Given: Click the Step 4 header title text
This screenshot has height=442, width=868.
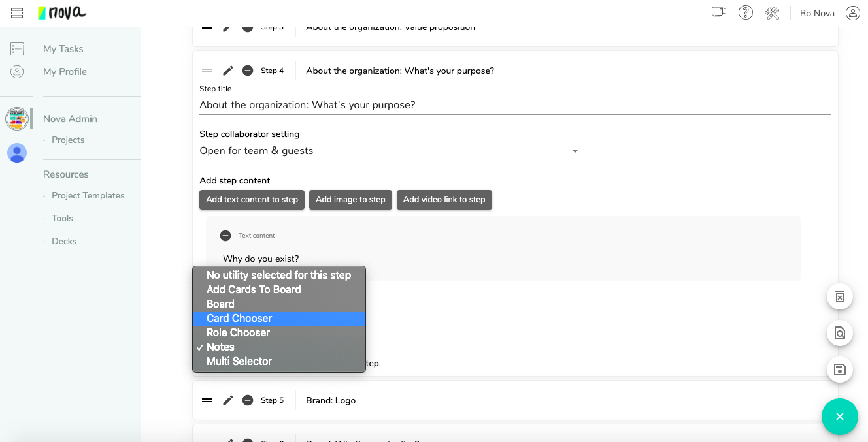Looking at the screenshot, I should pyautogui.click(x=400, y=71).
